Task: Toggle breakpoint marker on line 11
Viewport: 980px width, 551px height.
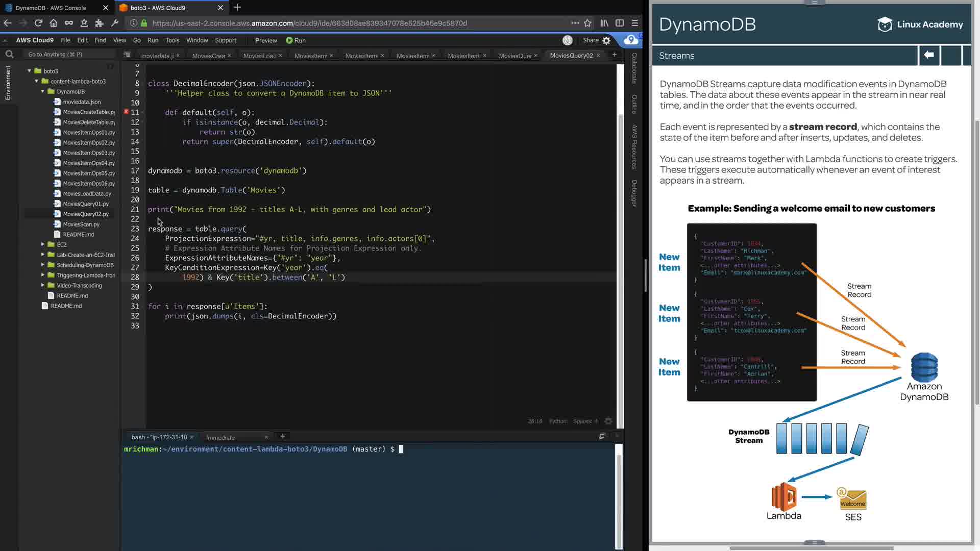Action: coord(126,112)
